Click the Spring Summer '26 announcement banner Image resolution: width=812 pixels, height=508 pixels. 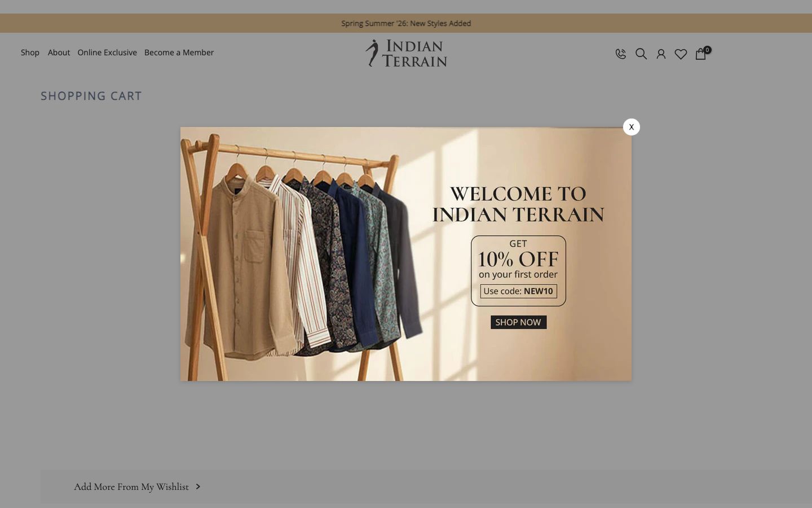pyautogui.click(x=406, y=23)
